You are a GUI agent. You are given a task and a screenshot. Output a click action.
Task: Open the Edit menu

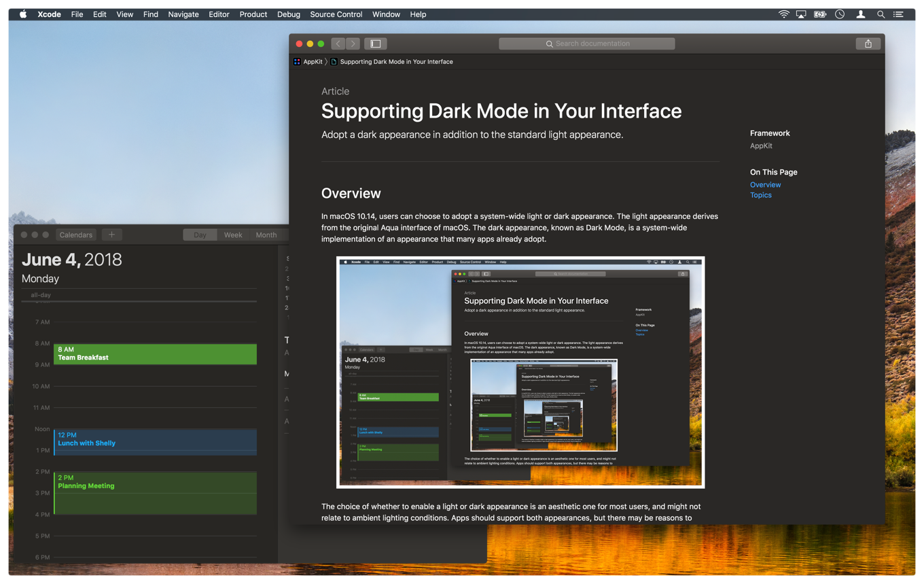[x=100, y=14]
